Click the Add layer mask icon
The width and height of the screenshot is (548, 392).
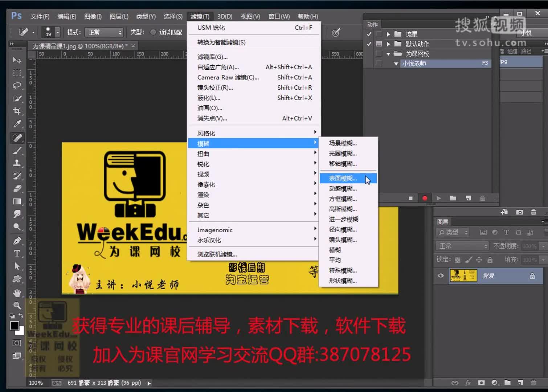click(x=482, y=383)
